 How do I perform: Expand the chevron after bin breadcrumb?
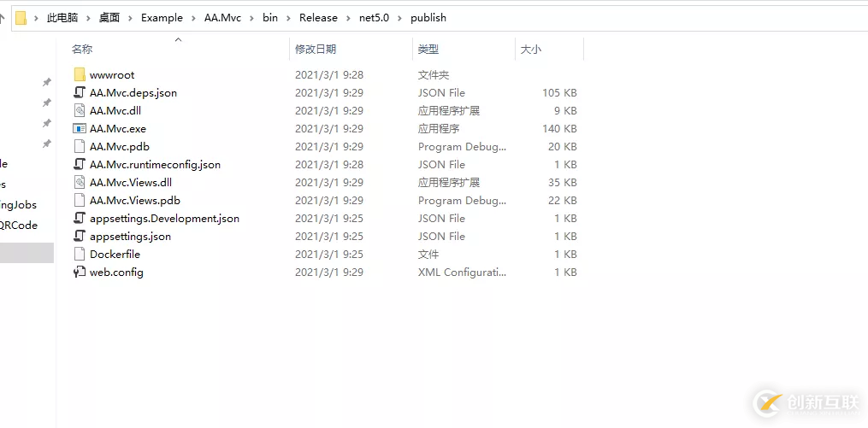(289, 18)
